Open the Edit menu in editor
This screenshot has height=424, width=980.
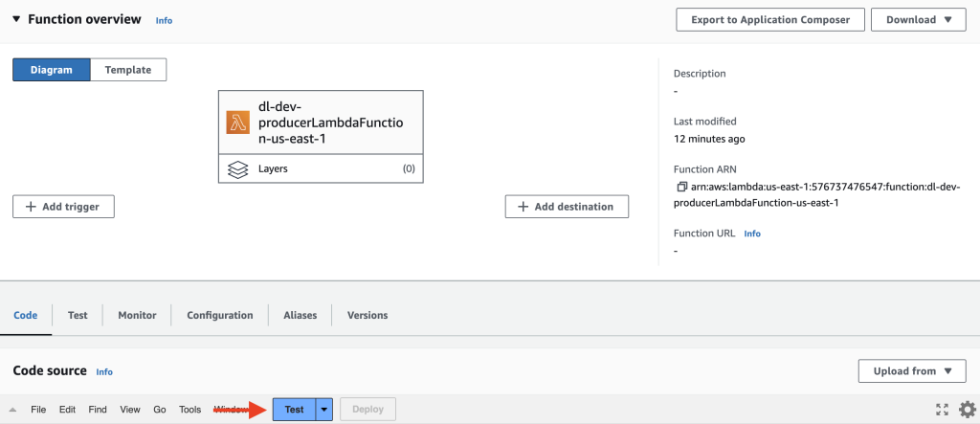(68, 410)
